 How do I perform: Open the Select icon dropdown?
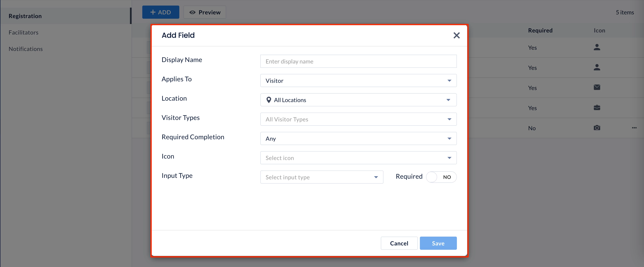358,158
